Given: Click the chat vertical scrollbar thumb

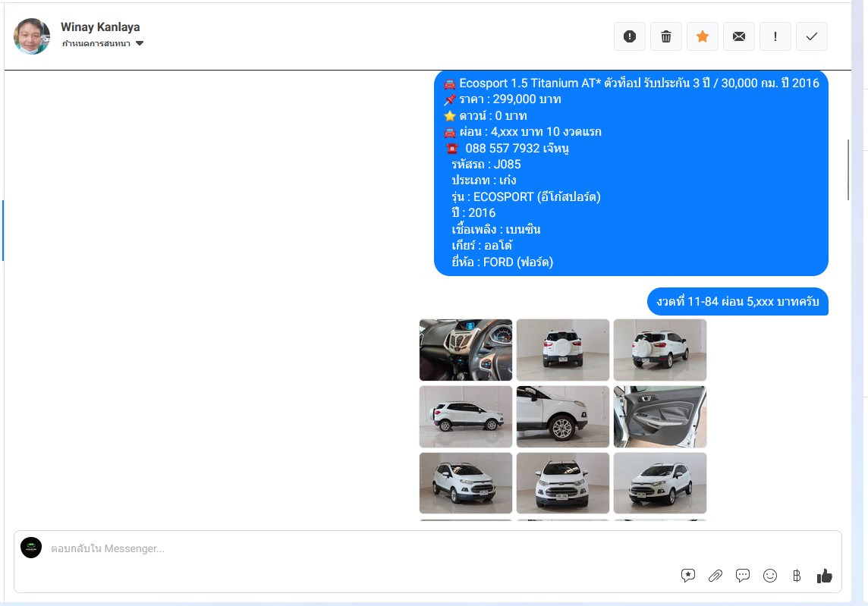Looking at the screenshot, I should tap(848, 170).
